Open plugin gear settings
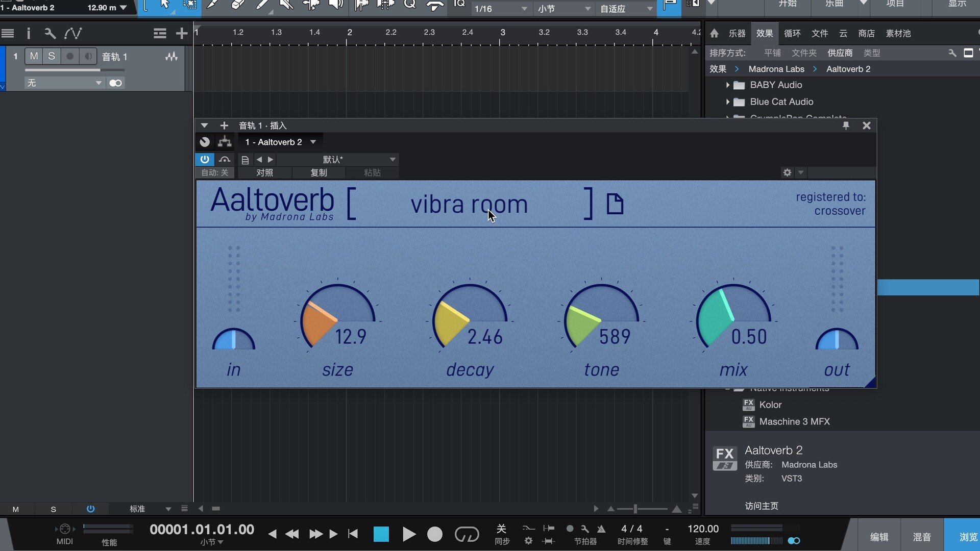This screenshot has width=980, height=551. 787,172
